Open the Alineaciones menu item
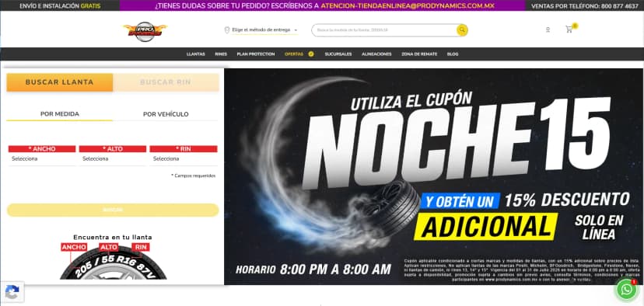 (376, 54)
